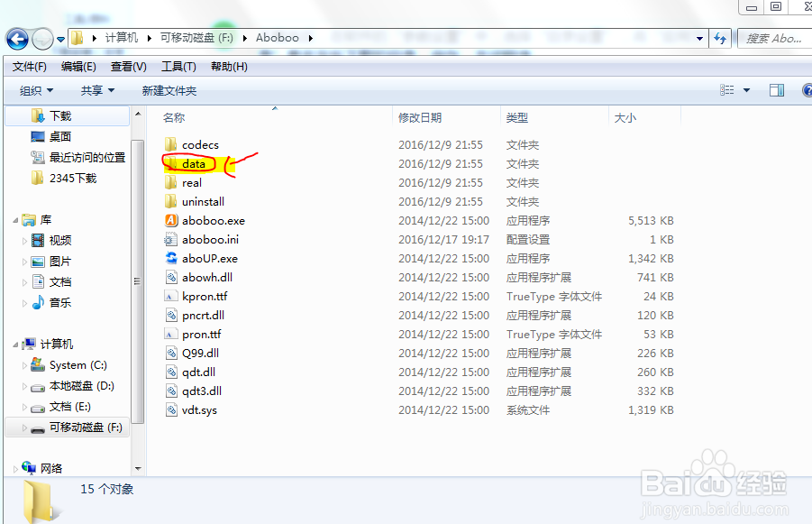This screenshot has width=812, height=524.
Task: Collapse the 计算机 tree node
Action: pyautogui.click(x=15, y=345)
